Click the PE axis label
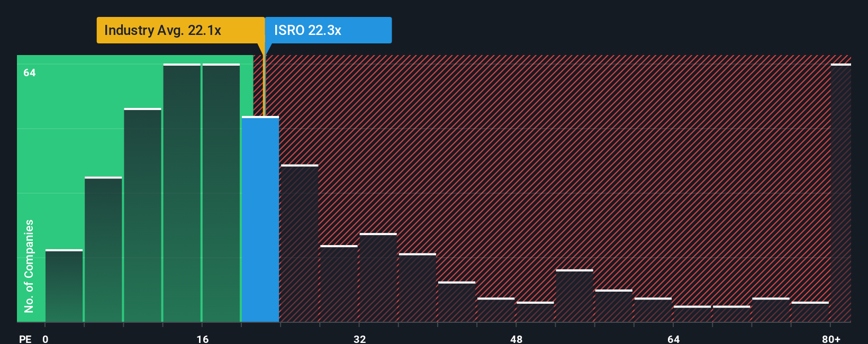The image size is (868, 344). (25, 339)
